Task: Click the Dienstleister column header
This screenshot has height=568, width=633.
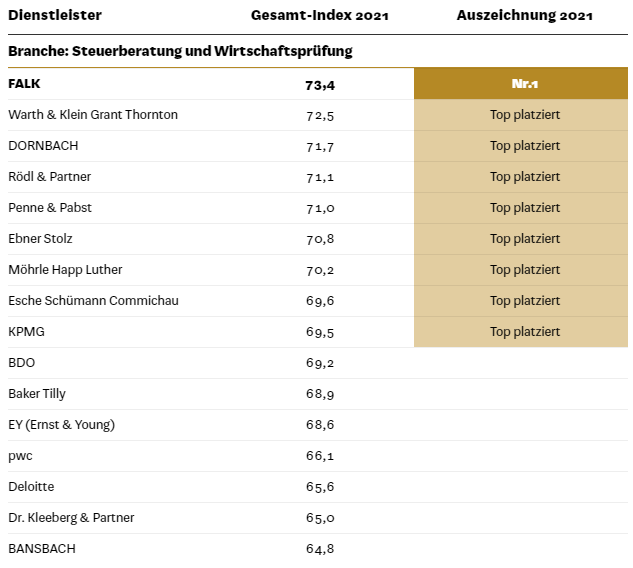Action: [x=55, y=15]
